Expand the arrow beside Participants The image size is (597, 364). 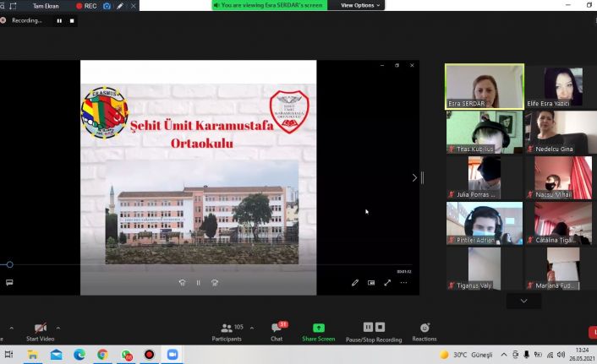click(x=252, y=328)
